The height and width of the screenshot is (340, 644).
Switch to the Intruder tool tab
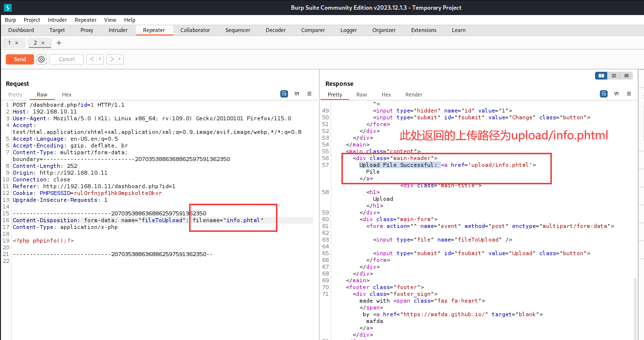click(x=118, y=30)
